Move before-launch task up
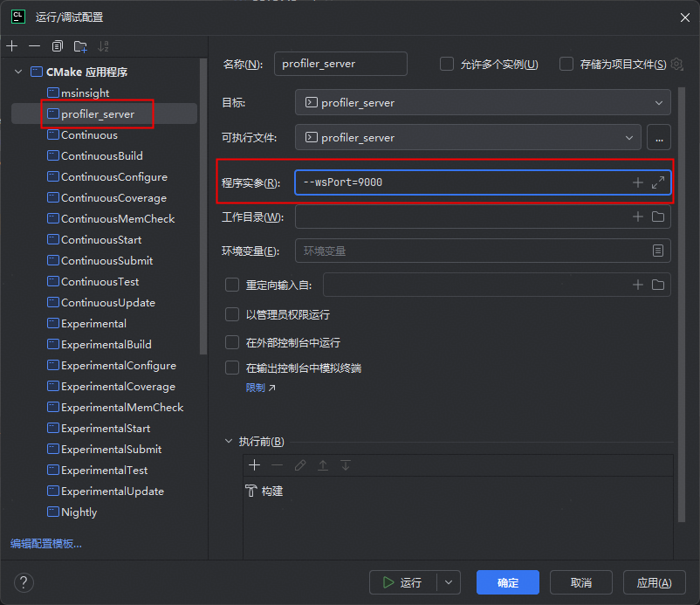Screen dimensions: 700x605 point(323,465)
